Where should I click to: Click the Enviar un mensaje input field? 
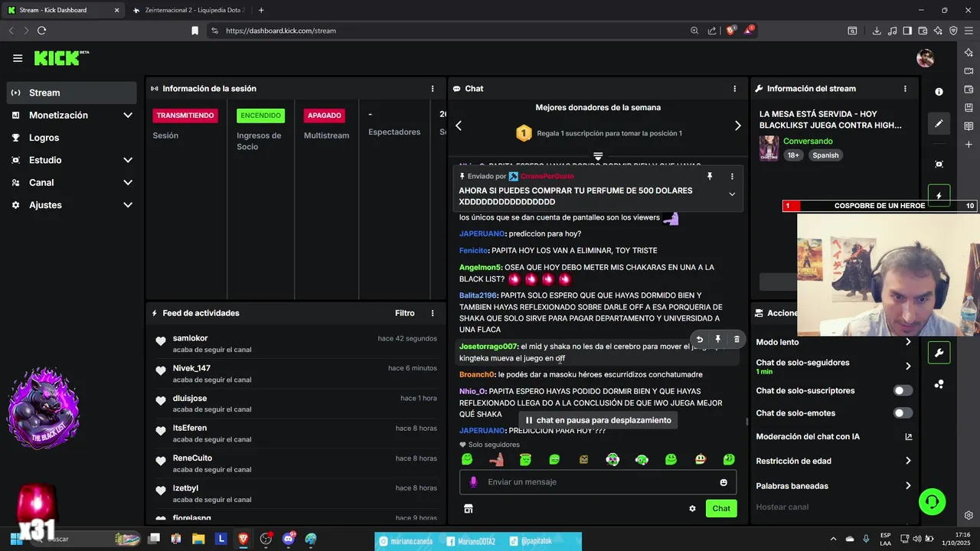598,482
